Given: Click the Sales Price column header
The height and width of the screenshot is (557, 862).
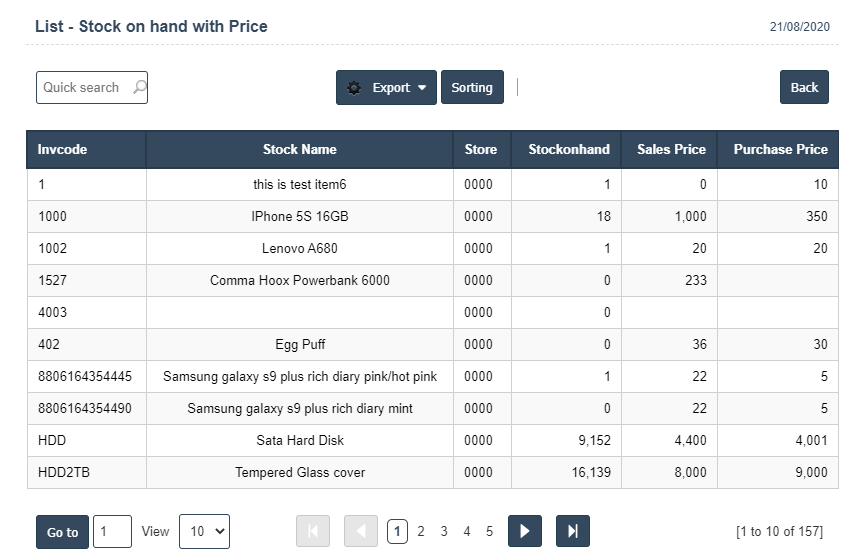Looking at the screenshot, I should click(x=670, y=150).
